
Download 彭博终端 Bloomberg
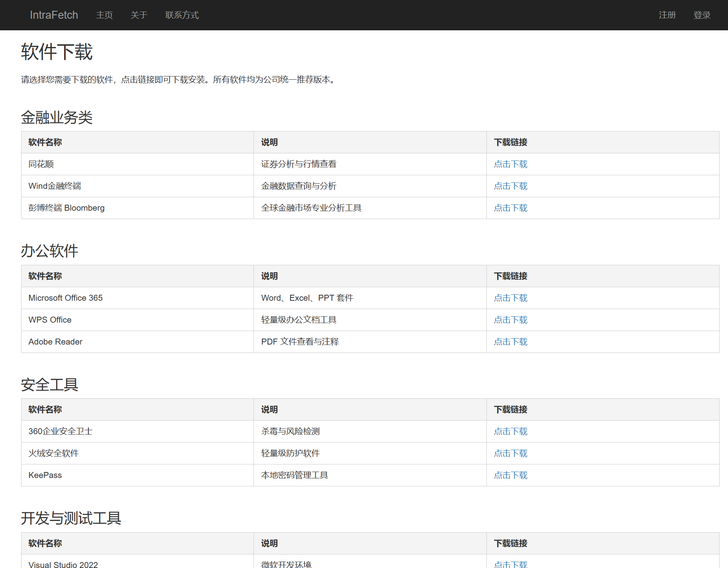coord(510,208)
